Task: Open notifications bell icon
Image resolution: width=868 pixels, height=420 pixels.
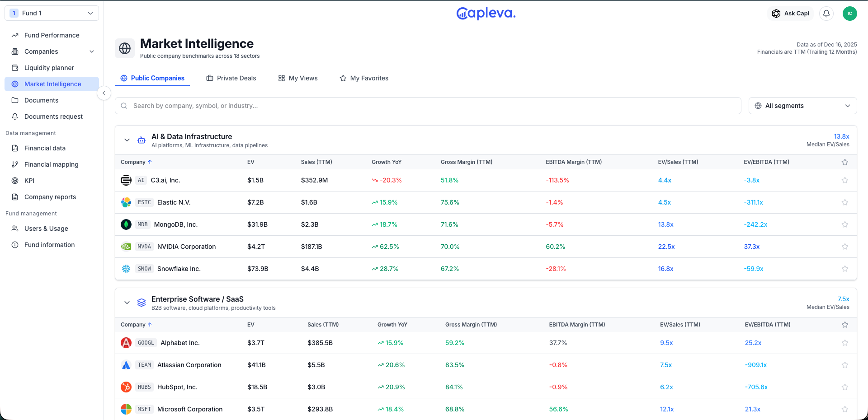Action: (826, 14)
